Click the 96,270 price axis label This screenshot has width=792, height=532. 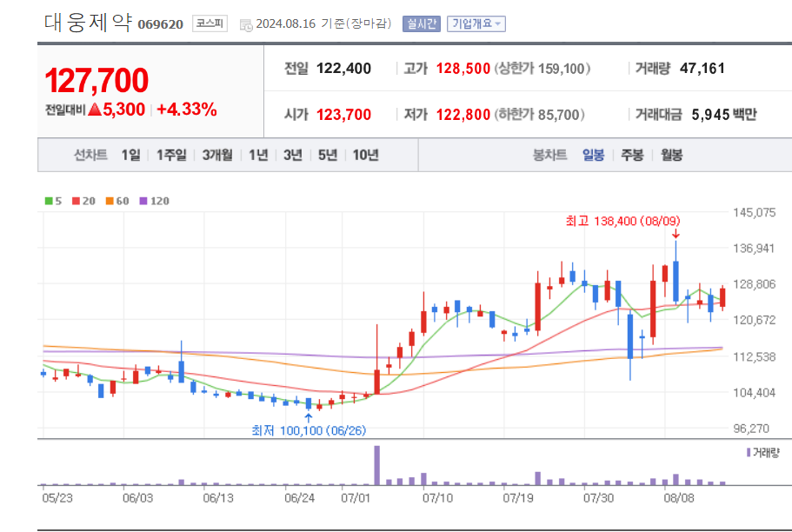750,429
